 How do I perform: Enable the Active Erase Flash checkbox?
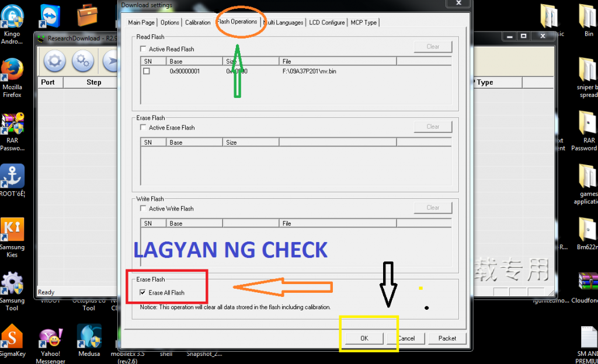coord(144,128)
